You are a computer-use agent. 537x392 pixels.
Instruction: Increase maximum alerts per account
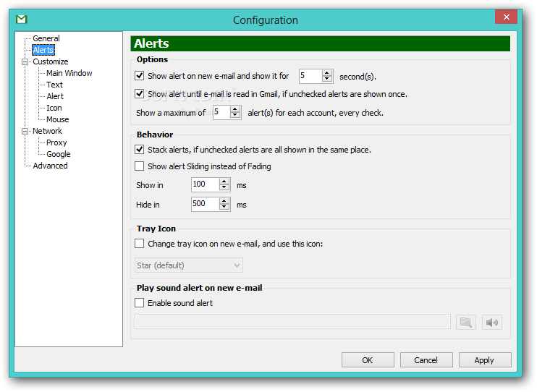click(x=235, y=109)
